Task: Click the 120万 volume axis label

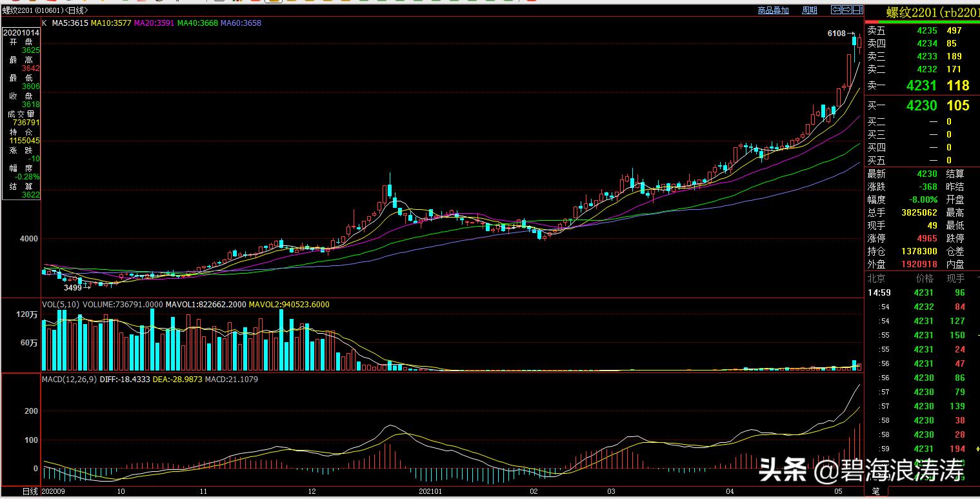Action: pos(27,314)
